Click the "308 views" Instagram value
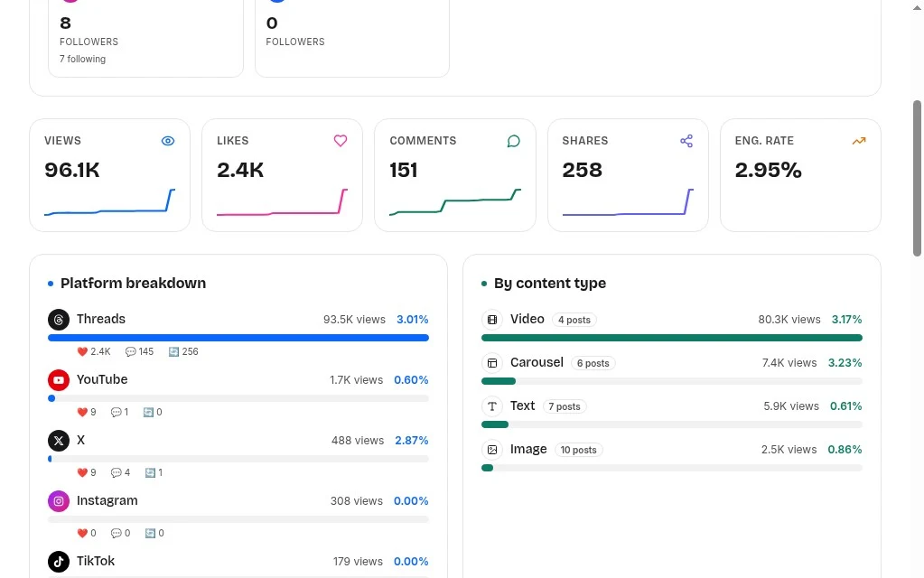 [x=357, y=501]
